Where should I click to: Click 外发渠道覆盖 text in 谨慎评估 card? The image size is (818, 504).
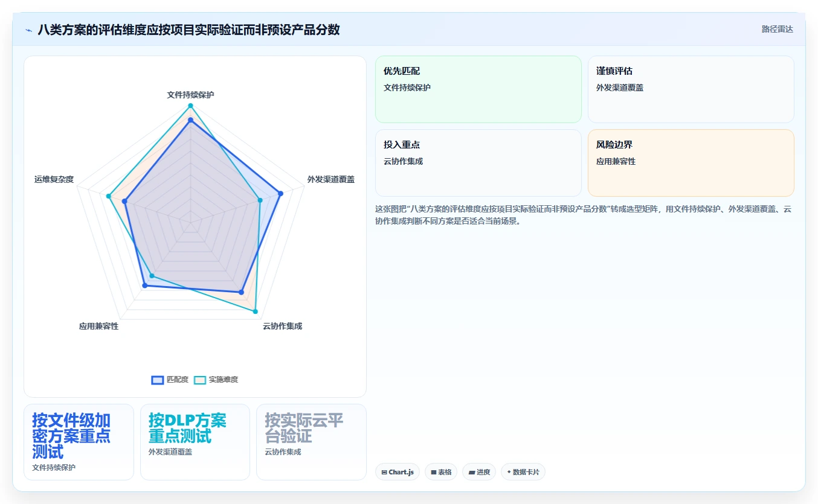(x=620, y=88)
